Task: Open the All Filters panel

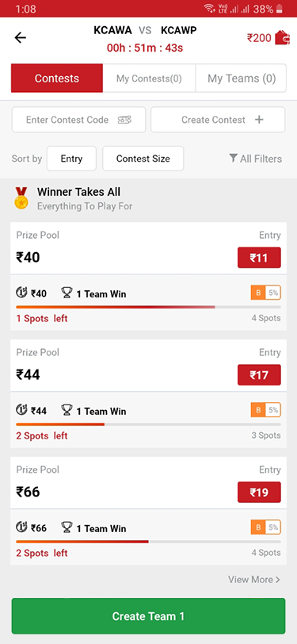Action: click(x=255, y=159)
